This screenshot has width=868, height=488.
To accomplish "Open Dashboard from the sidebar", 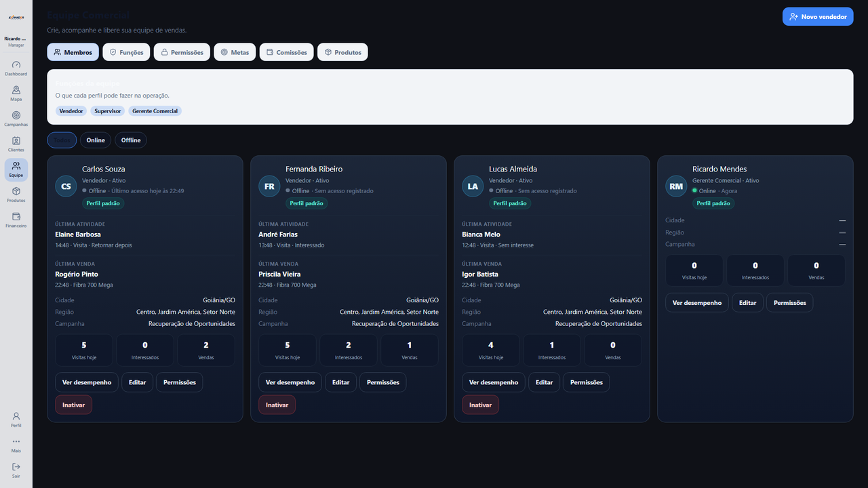I will pyautogui.click(x=16, y=68).
